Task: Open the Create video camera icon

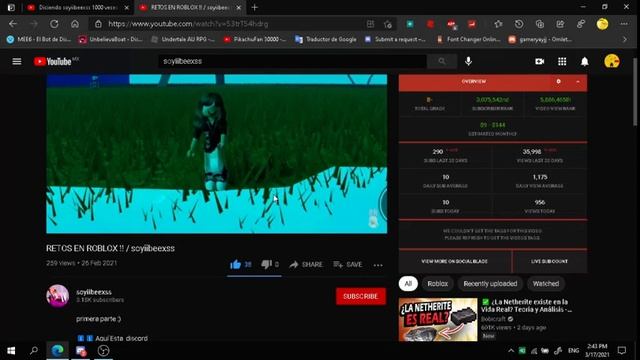Action: [x=540, y=61]
